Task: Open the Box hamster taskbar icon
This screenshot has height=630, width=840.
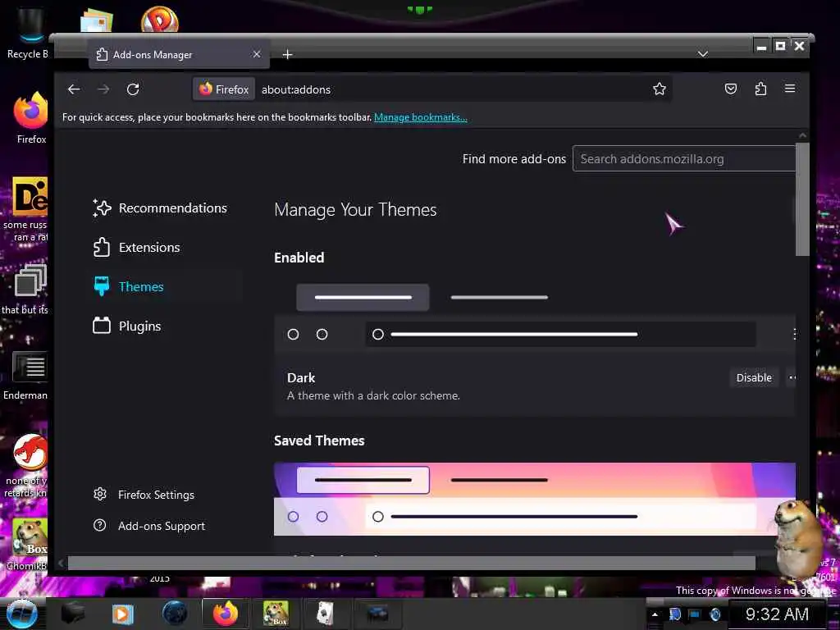Action: (276, 614)
